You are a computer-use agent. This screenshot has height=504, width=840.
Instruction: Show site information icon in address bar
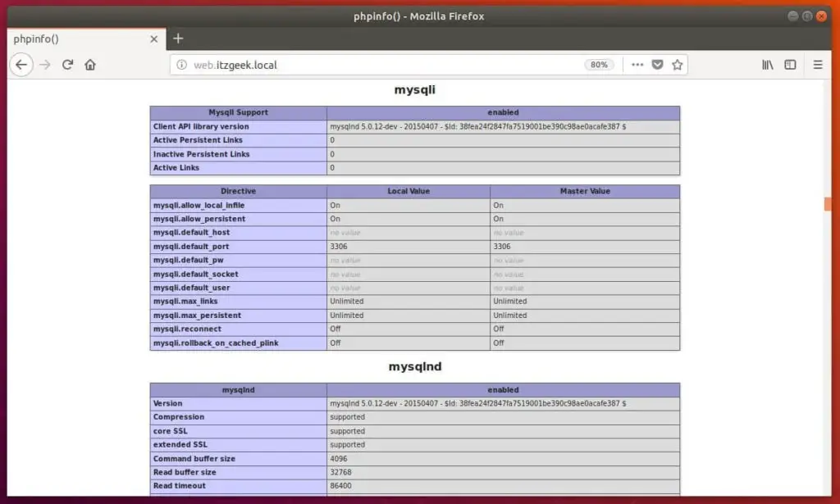click(181, 65)
